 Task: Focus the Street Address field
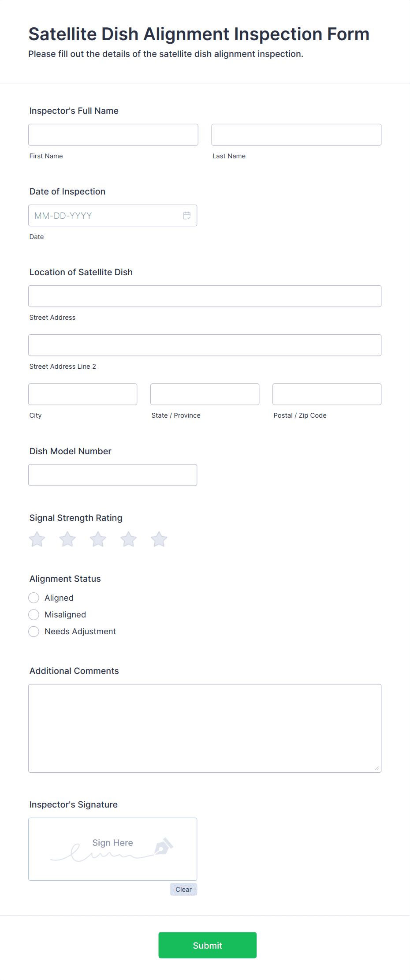tap(205, 296)
